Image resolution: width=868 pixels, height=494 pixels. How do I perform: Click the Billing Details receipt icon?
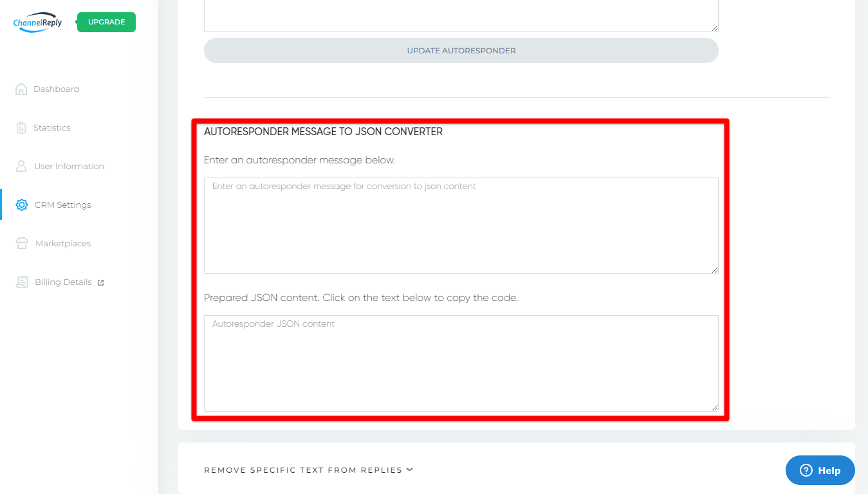23,282
